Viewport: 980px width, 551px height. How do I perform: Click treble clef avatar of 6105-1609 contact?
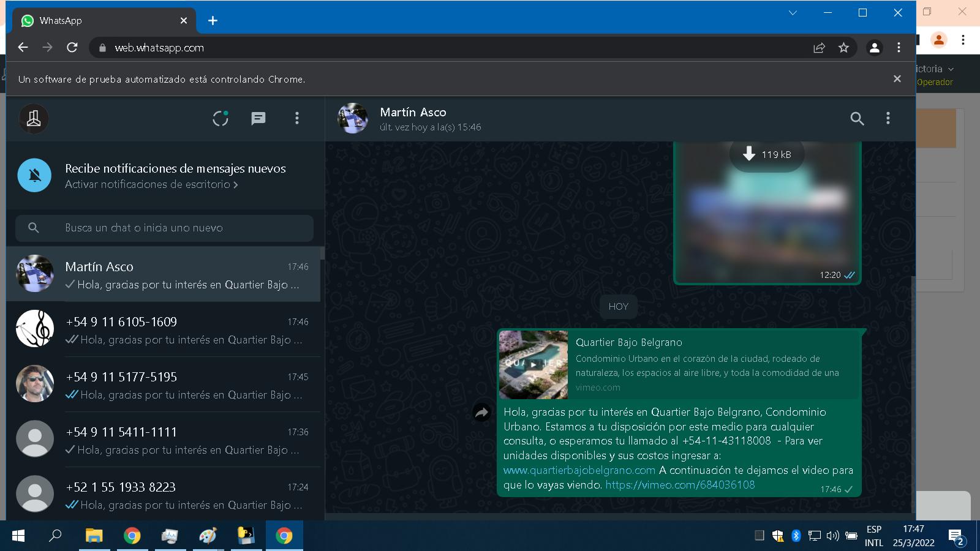[x=35, y=329]
